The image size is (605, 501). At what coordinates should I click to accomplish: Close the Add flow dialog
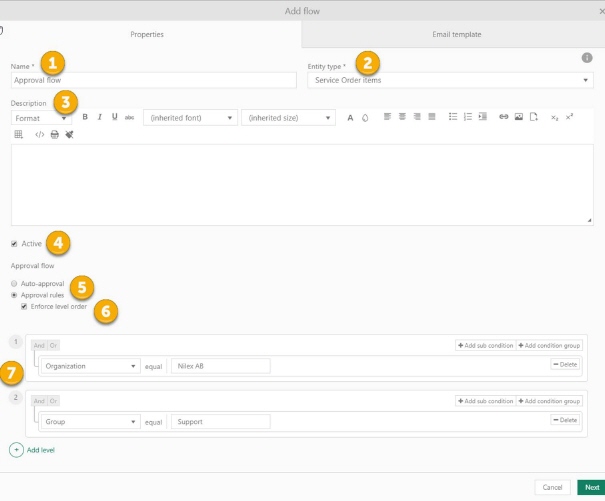click(x=601, y=12)
